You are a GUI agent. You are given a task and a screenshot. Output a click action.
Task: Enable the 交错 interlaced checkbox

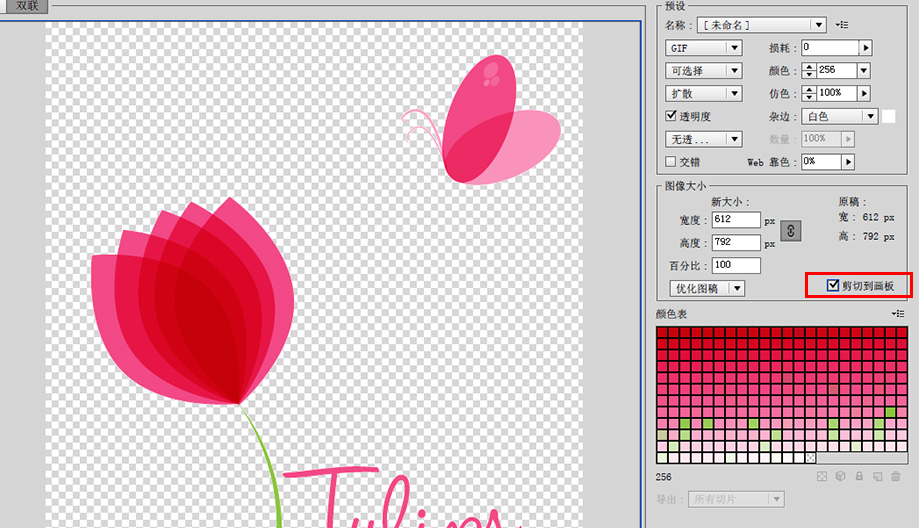pyautogui.click(x=671, y=161)
